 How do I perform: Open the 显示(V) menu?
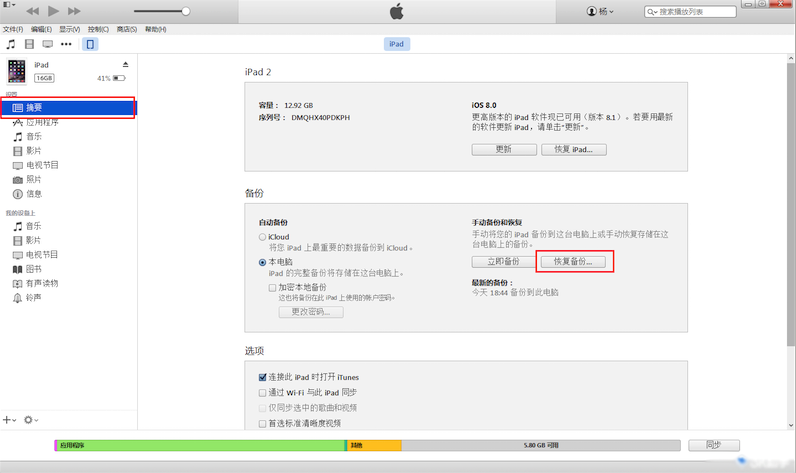(x=70, y=29)
